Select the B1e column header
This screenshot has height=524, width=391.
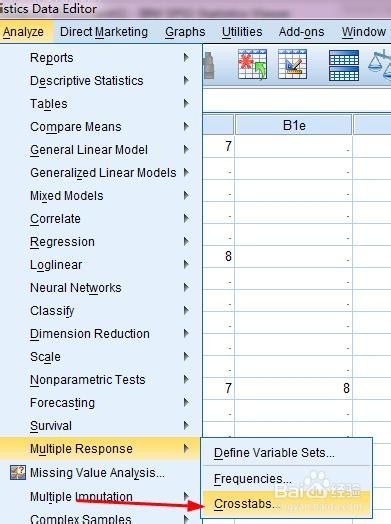[x=294, y=125]
